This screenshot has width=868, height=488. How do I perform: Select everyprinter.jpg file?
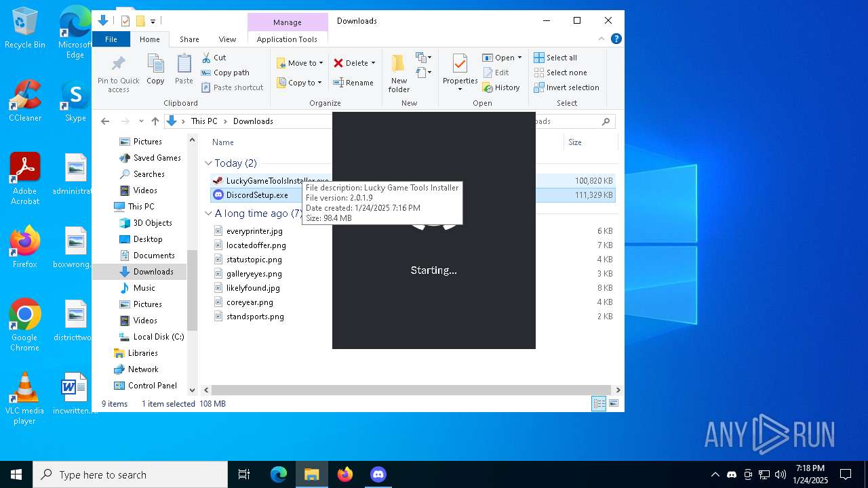click(x=254, y=231)
